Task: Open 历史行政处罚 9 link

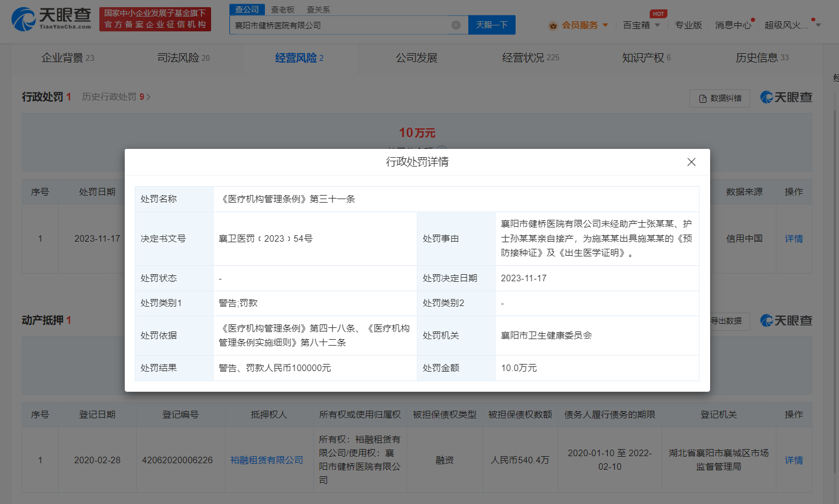Action: (116, 97)
